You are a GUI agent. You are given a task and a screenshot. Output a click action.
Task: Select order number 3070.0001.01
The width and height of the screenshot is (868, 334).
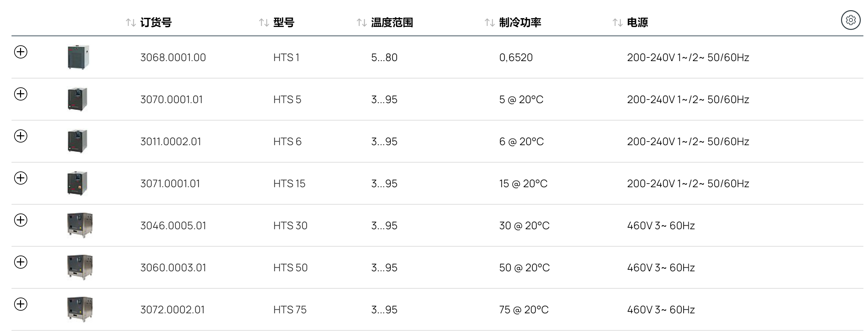click(172, 100)
